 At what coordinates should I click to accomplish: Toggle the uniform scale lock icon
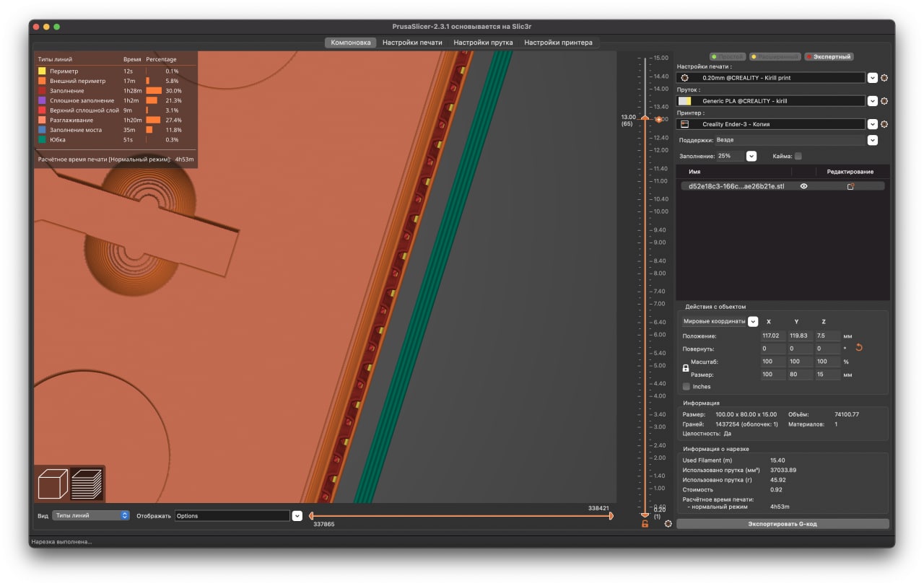pos(686,368)
